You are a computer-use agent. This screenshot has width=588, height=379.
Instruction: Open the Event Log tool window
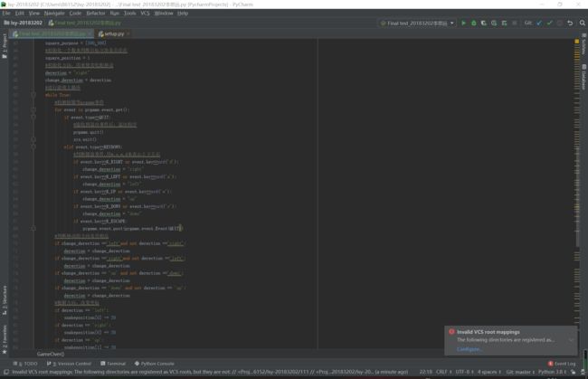point(562,364)
